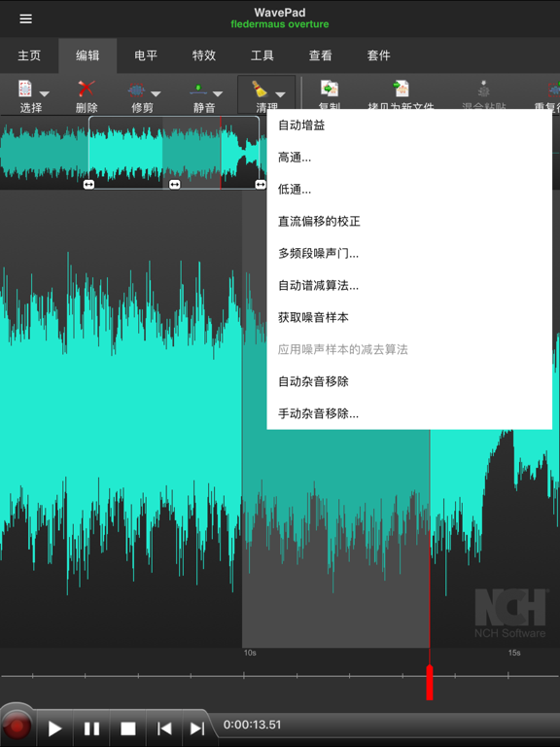Screen dimensions: 560x747
Task: Click the 静音 silence icon
Action: tap(198, 89)
